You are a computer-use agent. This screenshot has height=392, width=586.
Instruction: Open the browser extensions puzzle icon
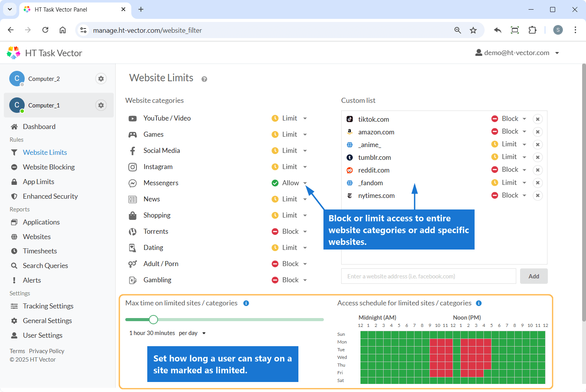tap(532, 30)
